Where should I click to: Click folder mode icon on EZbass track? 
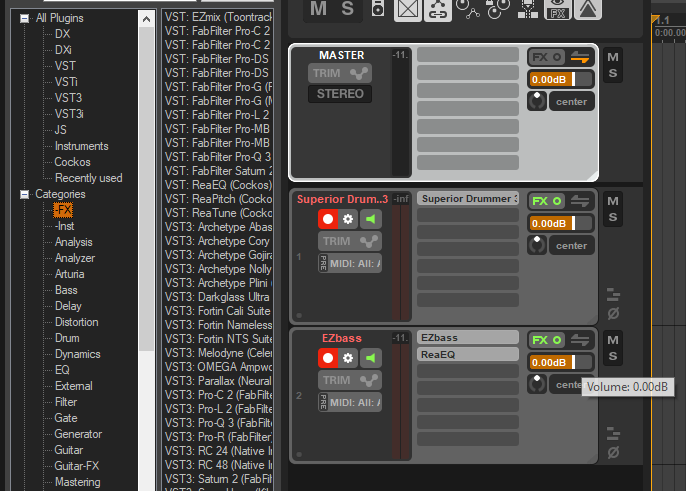613,434
